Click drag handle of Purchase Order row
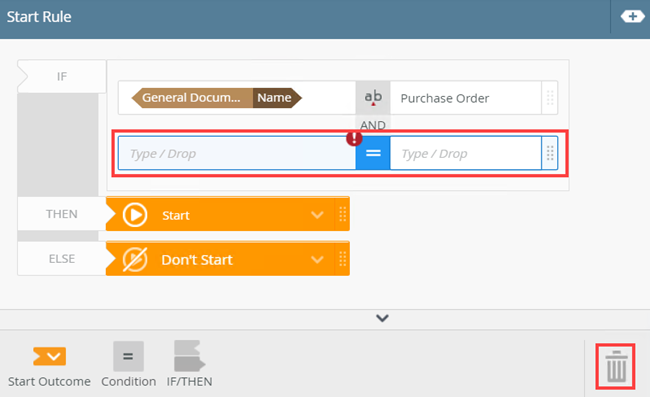The height and width of the screenshot is (397, 650). click(x=550, y=98)
